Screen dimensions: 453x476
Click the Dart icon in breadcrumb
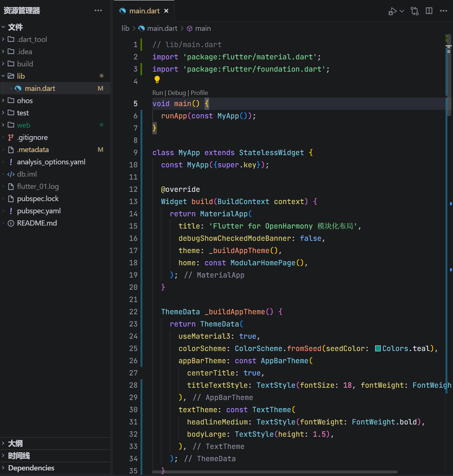[142, 28]
